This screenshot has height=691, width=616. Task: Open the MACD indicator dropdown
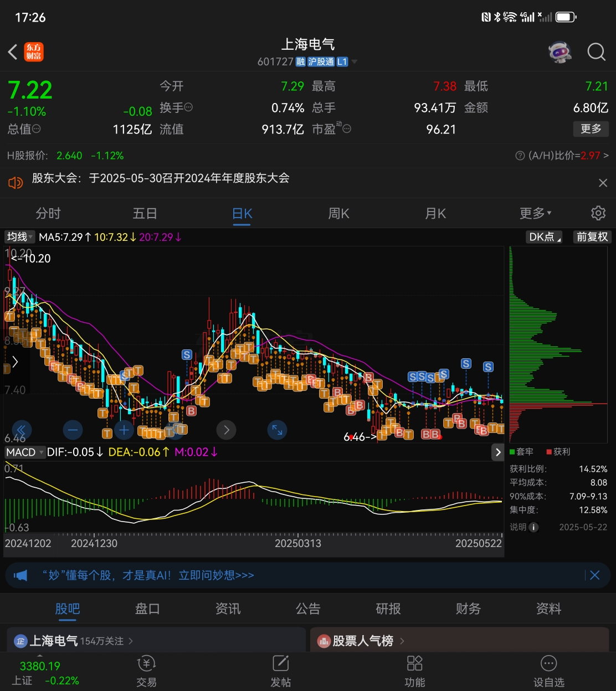[24, 452]
